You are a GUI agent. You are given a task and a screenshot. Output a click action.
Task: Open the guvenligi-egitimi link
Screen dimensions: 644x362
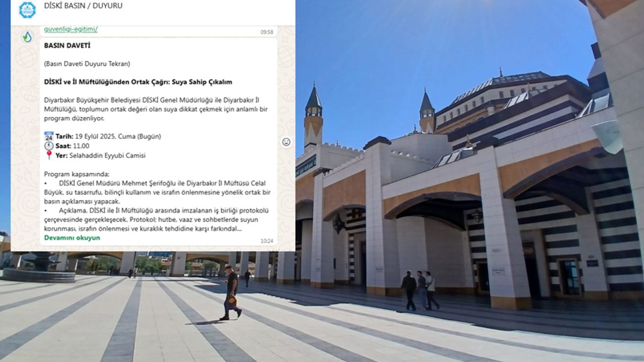click(71, 29)
